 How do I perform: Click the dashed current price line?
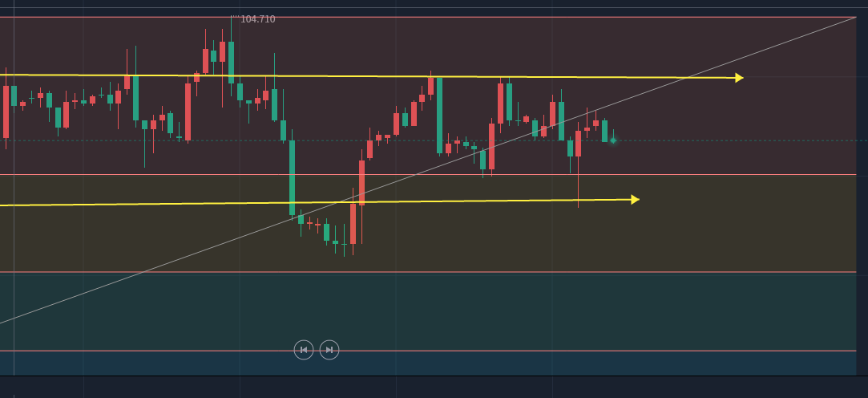click(721, 140)
